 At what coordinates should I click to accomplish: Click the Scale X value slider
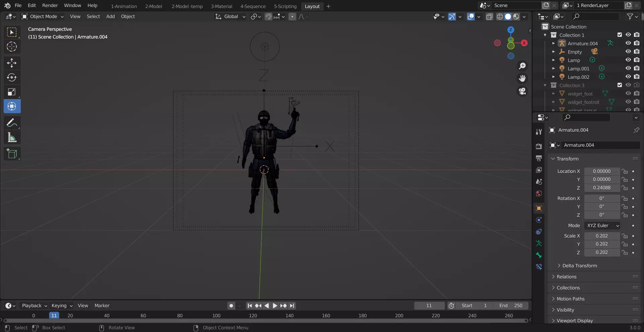pyautogui.click(x=602, y=236)
